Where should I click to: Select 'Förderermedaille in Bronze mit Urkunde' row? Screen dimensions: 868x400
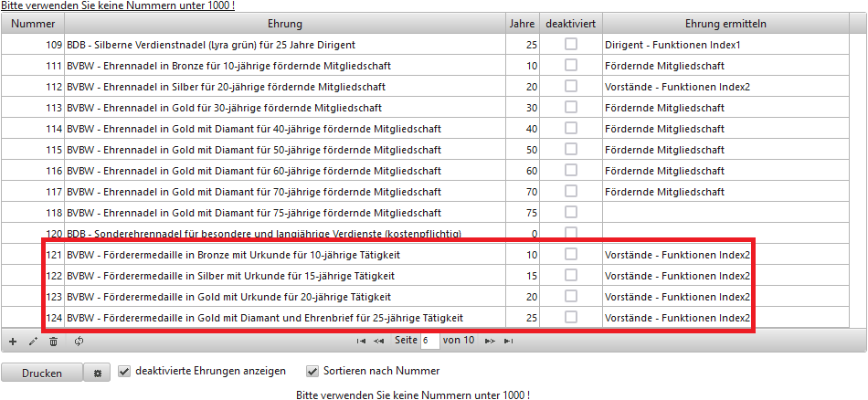(425, 255)
